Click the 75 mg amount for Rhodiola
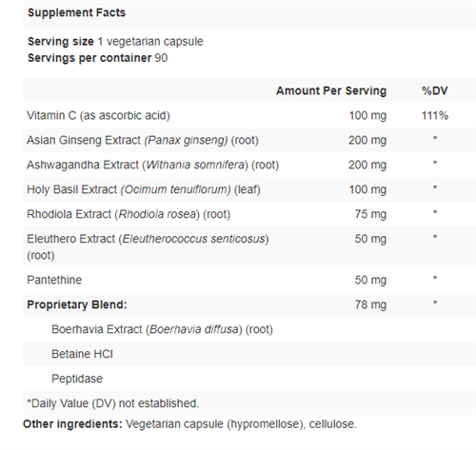This screenshot has height=450, width=476. 370,214
